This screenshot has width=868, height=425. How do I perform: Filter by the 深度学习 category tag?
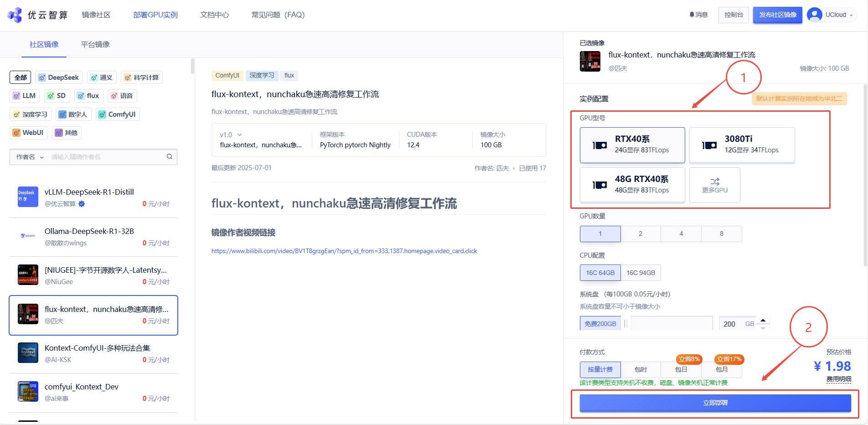click(30, 114)
